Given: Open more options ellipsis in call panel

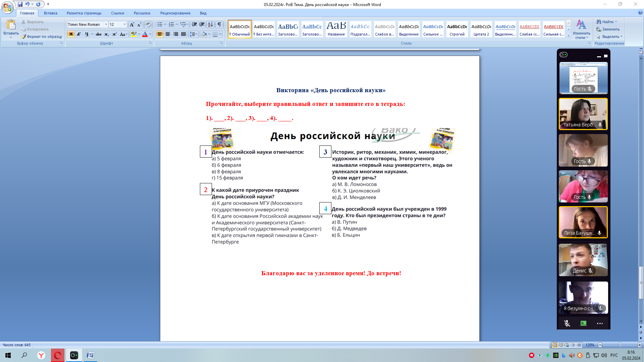Looking at the screenshot, I should click(600, 323).
